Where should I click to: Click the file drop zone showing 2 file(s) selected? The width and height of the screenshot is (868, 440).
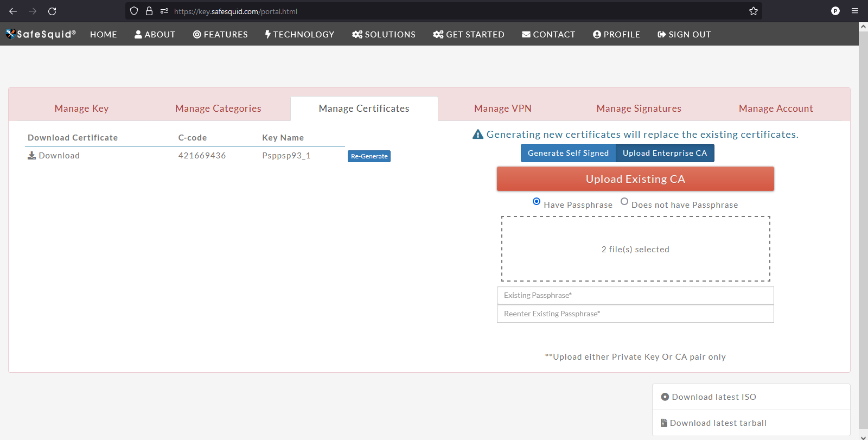(x=635, y=249)
